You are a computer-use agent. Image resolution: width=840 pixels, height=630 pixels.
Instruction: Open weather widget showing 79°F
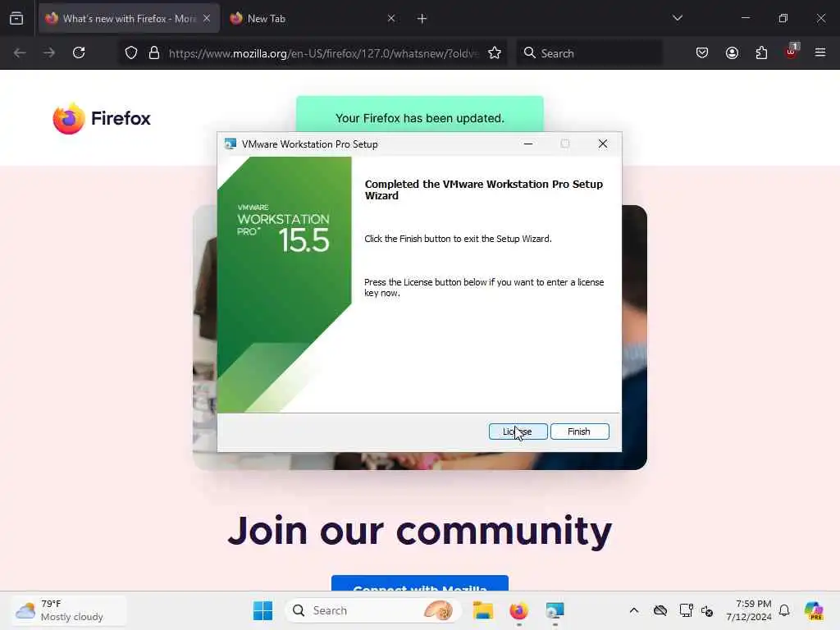click(x=69, y=610)
